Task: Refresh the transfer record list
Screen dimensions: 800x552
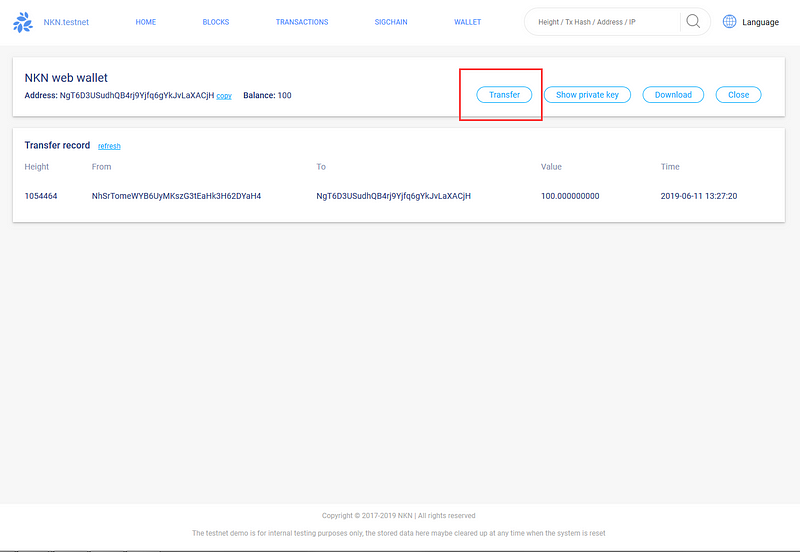Action: (x=109, y=146)
